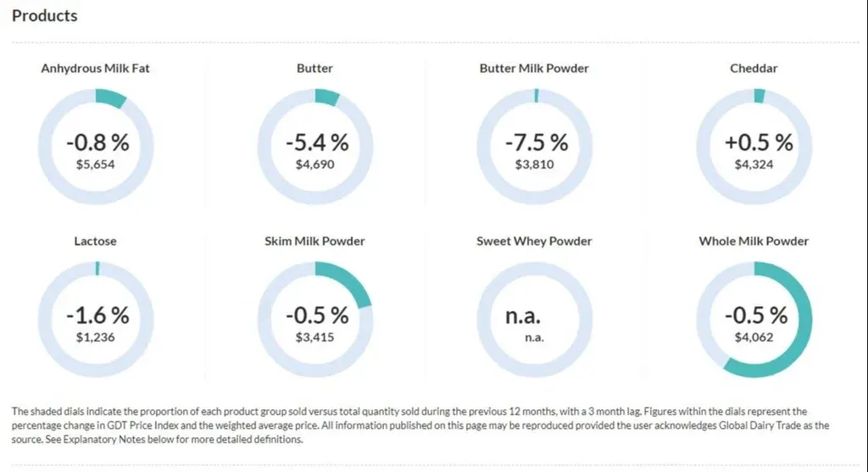Viewport: 868px width, 472px height.
Task: Click the -5.4 % change inside the Butter dial
Action: pos(315,142)
